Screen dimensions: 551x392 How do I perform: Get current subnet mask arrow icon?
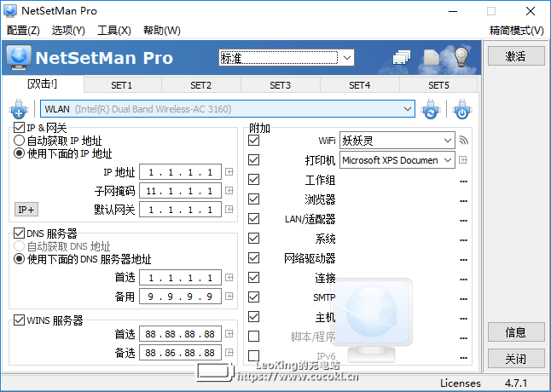click(x=229, y=191)
